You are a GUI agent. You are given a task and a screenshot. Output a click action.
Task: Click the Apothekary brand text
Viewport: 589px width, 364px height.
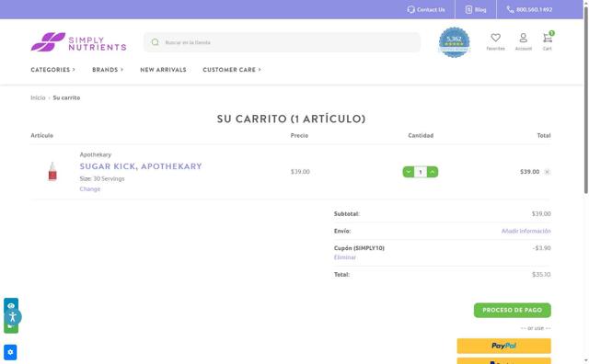coord(96,154)
